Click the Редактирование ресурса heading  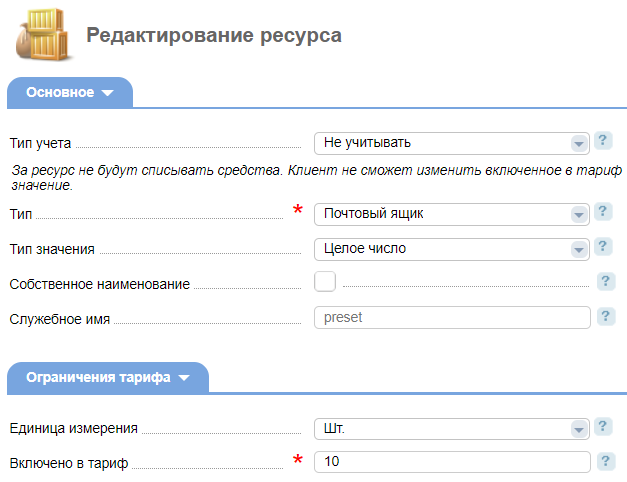pos(214,35)
